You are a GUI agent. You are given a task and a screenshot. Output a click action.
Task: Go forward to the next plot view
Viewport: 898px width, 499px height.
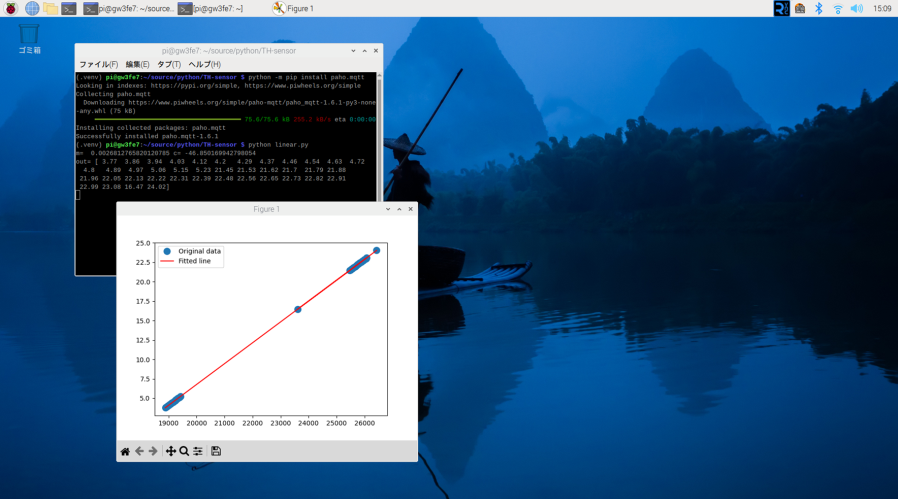click(153, 452)
